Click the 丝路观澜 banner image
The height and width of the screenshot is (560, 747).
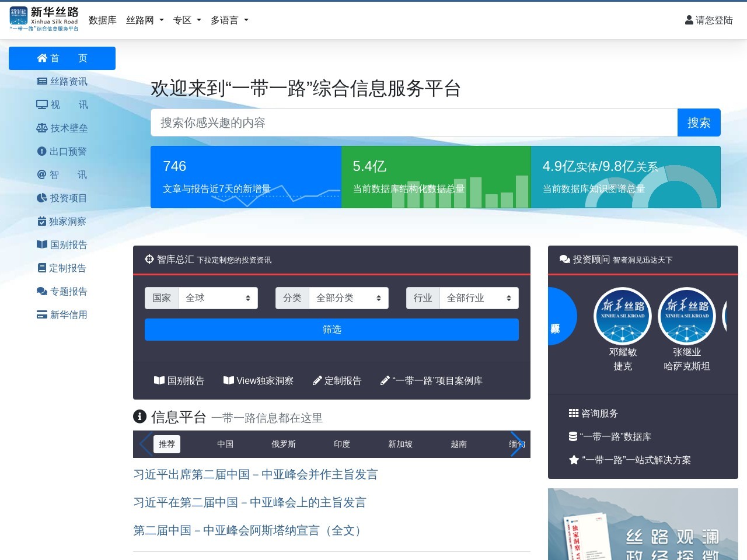[x=643, y=524]
